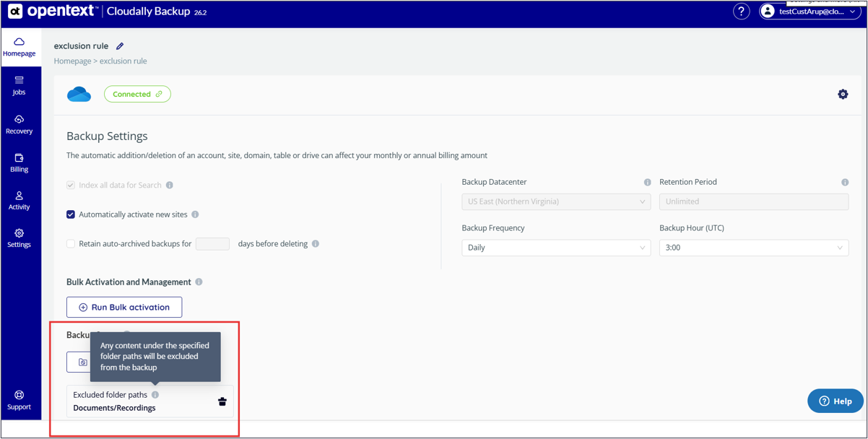Delete the Documents/Recordings excluded path
This screenshot has height=439, width=868.
pos(222,401)
